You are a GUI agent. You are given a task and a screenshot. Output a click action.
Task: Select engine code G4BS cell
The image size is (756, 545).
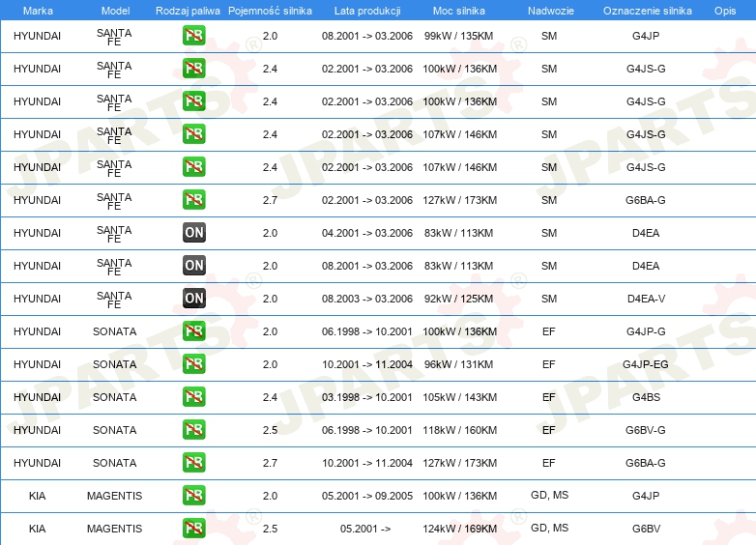pos(646,397)
